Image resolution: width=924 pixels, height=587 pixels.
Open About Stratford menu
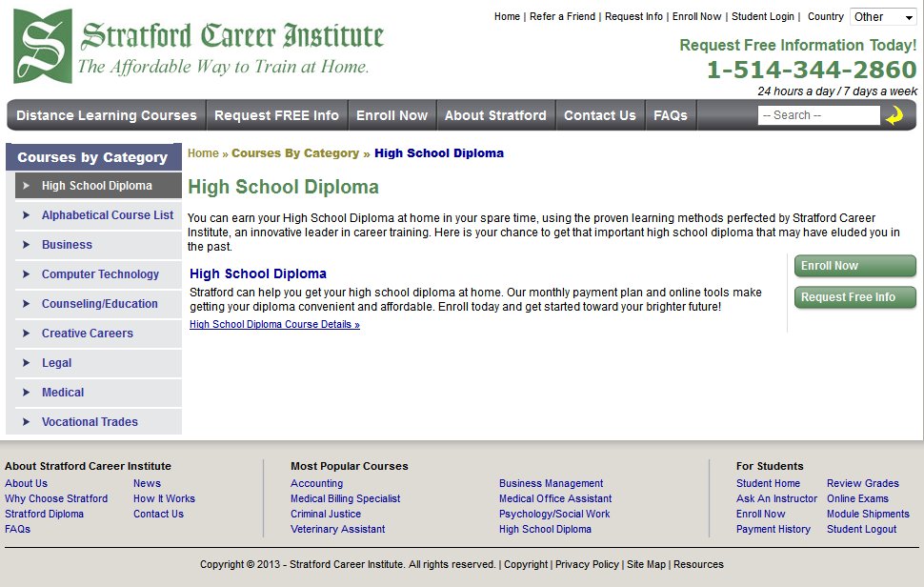495,115
